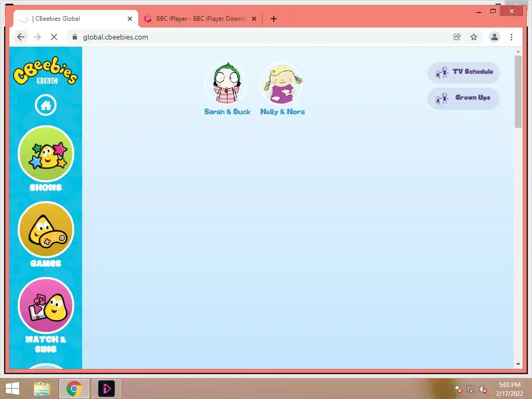Select the Nelly & Nora character thumbnail

pos(282,84)
